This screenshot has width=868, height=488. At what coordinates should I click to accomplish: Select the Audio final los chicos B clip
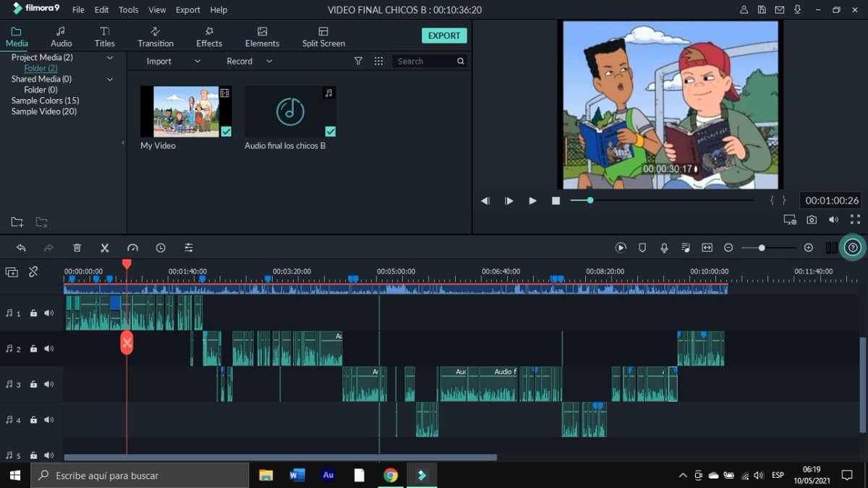click(290, 112)
